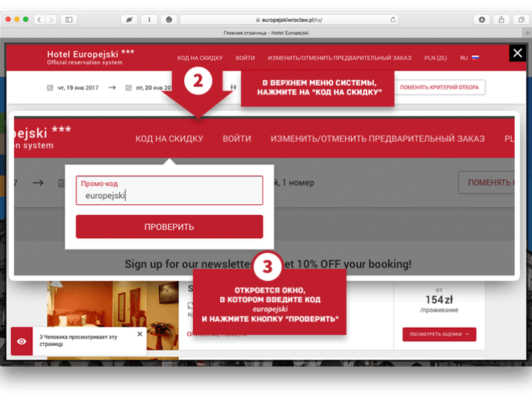Go back using Safari's back arrow
The image size is (532, 399).
click(39, 20)
